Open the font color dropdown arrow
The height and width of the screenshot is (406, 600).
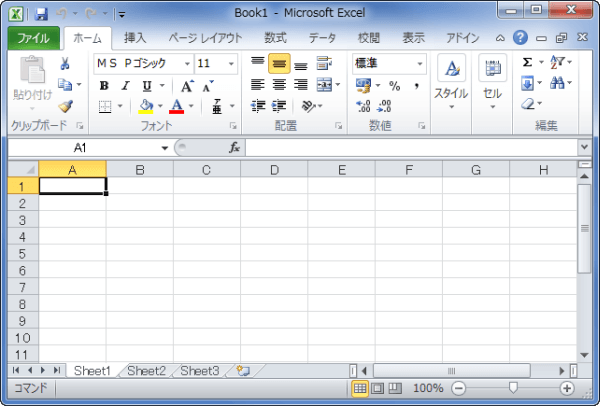pyautogui.click(x=191, y=106)
